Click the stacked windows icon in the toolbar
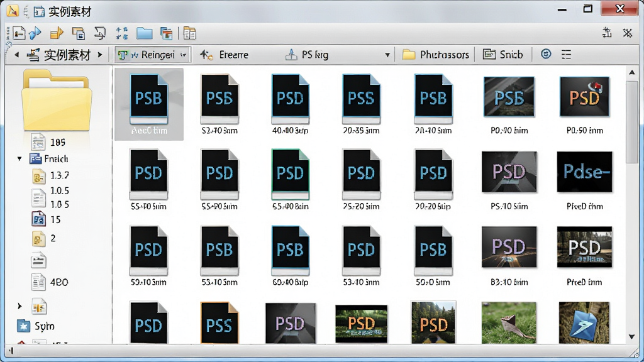This screenshot has width=644, height=362. (x=78, y=33)
